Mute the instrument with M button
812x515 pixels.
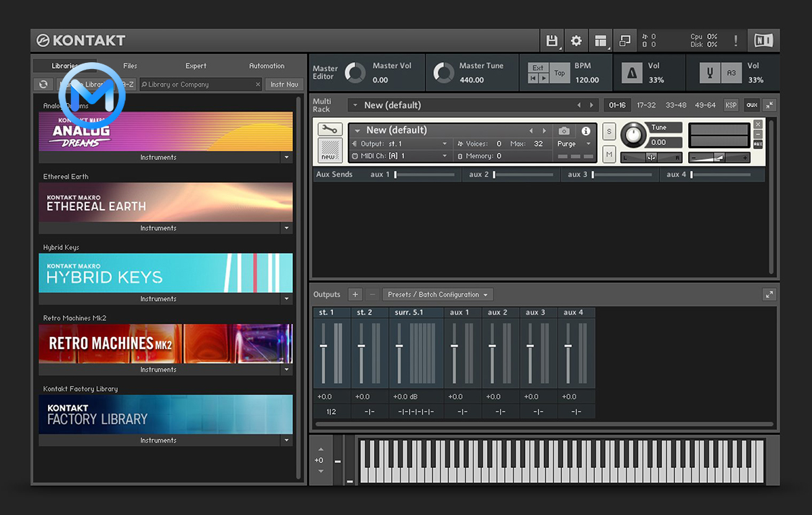click(x=609, y=154)
